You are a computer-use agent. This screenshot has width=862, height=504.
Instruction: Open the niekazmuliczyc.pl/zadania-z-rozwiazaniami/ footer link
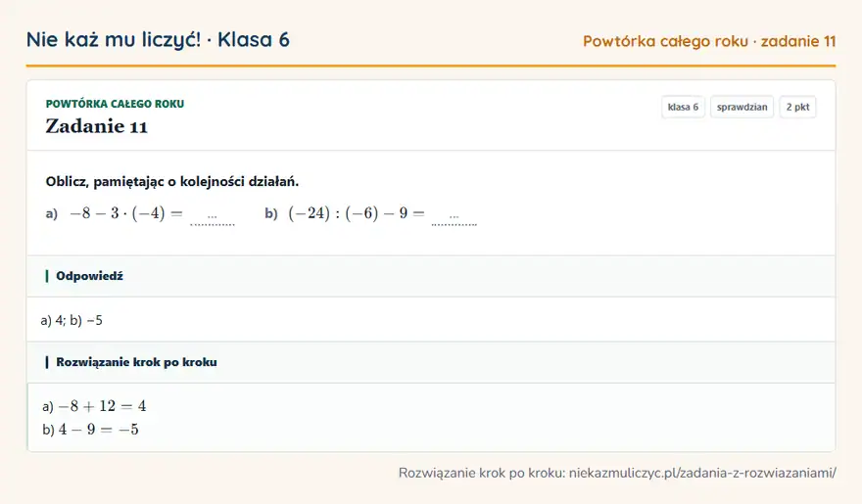[702, 474]
